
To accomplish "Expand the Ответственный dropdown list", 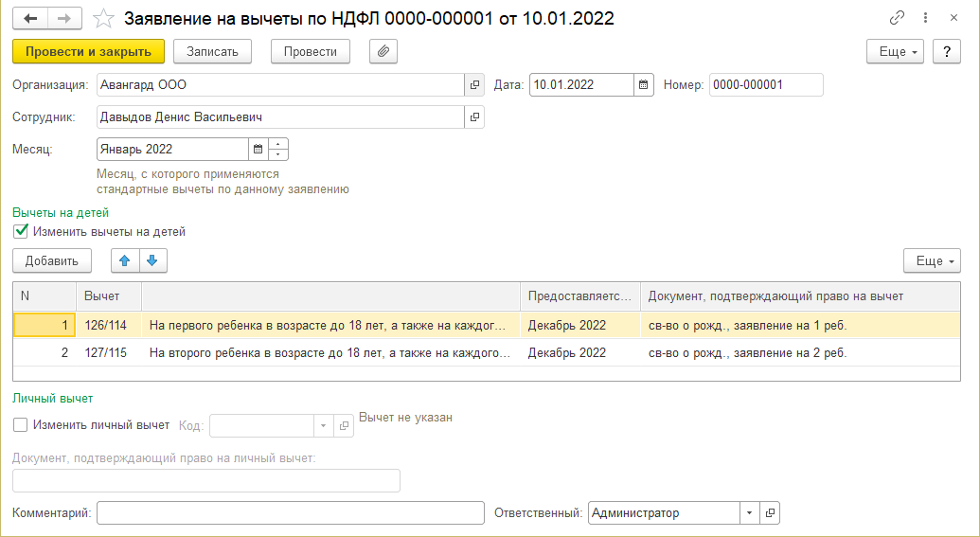I will tap(749, 513).
